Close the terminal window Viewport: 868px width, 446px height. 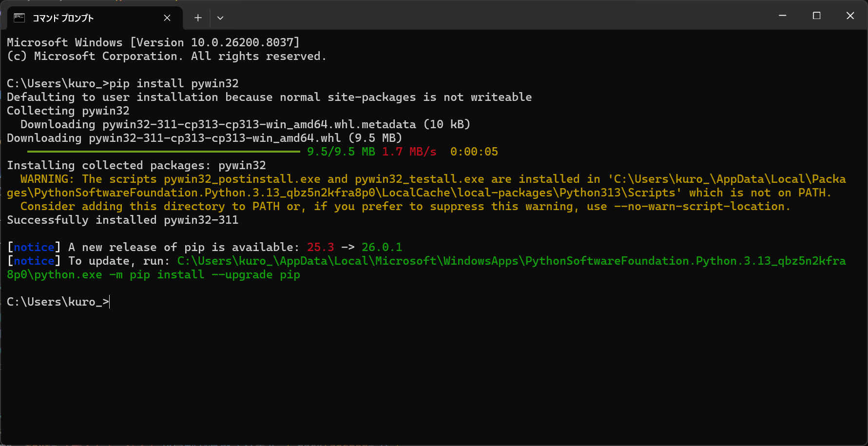pyautogui.click(x=850, y=16)
